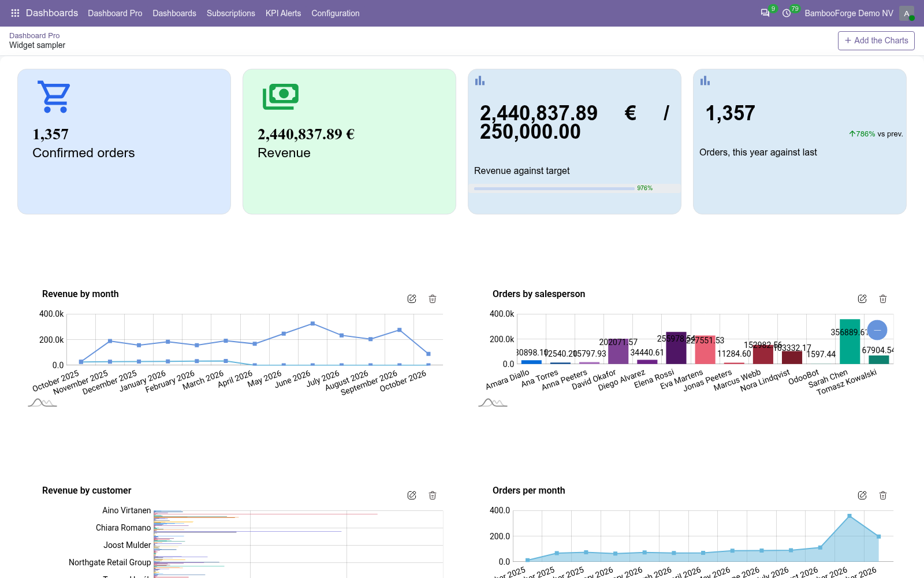Screen dimensions: 924x578
Task: Delete the Revenue by month chart
Action: (x=433, y=299)
